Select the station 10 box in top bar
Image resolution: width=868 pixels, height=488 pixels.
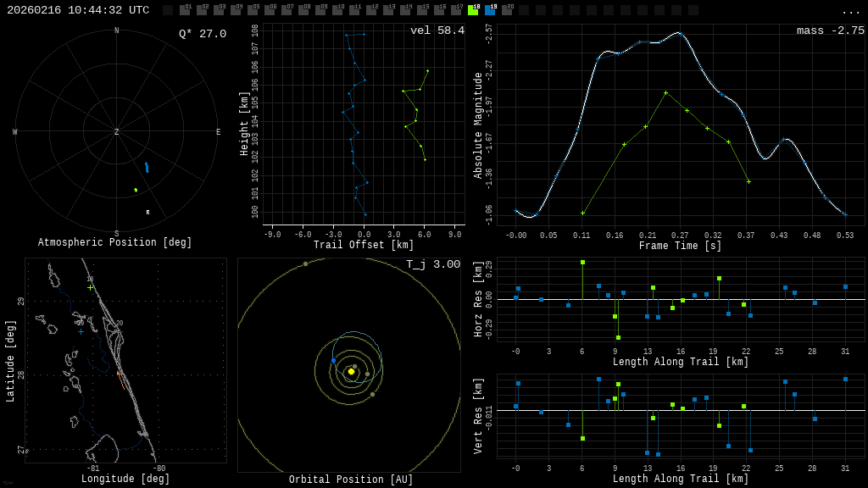(x=337, y=10)
